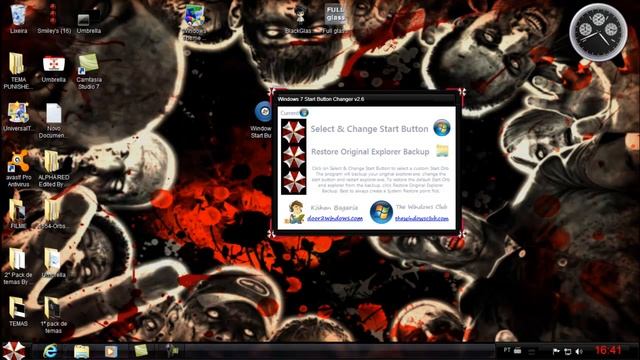Screen dimensions: 640x360
Task: Open the Umbrella Start orb on taskbar
Action: point(13,351)
